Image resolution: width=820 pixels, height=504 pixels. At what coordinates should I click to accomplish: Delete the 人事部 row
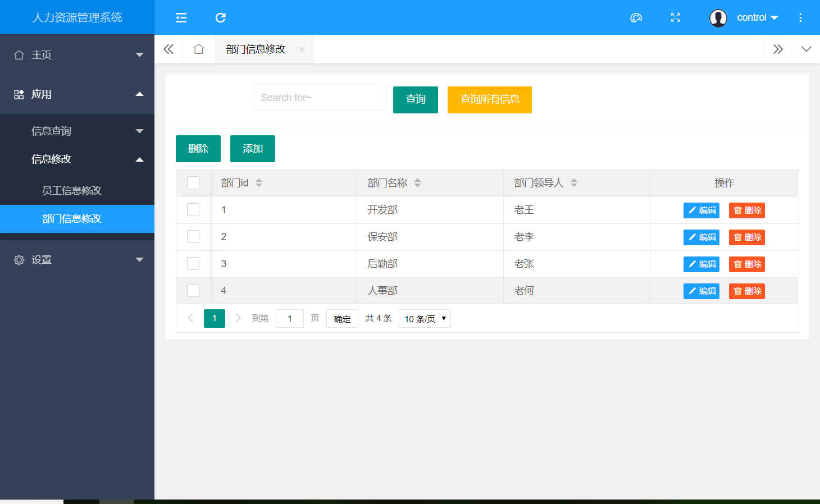point(747,291)
